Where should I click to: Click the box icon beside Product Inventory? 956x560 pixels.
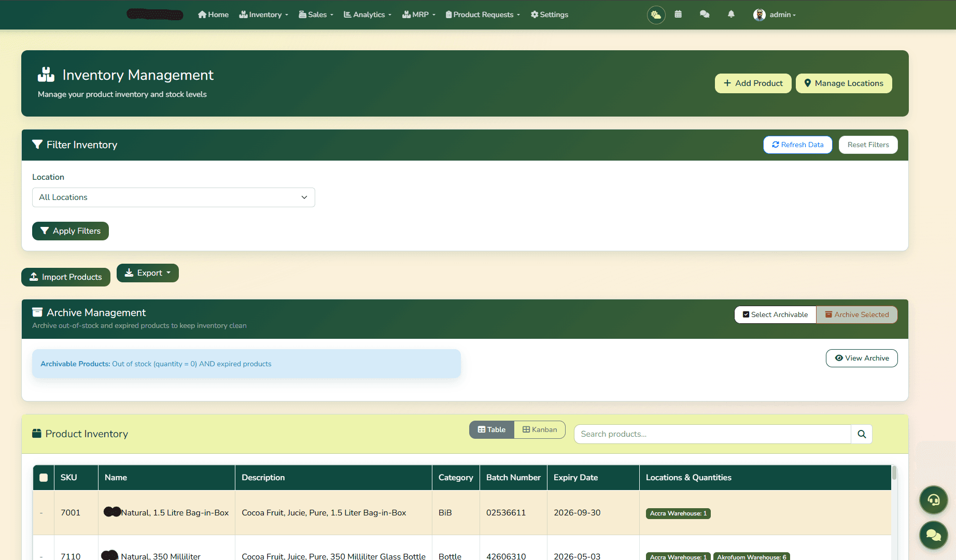click(x=37, y=434)
